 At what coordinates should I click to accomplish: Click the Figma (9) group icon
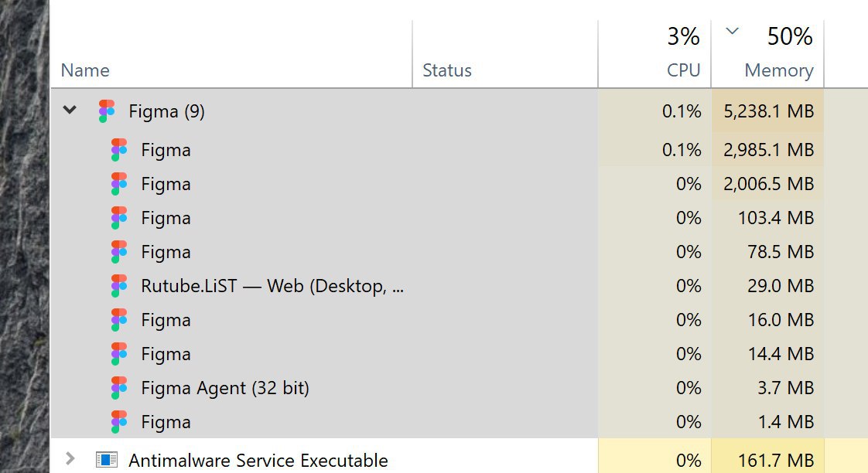click(107, 111)
